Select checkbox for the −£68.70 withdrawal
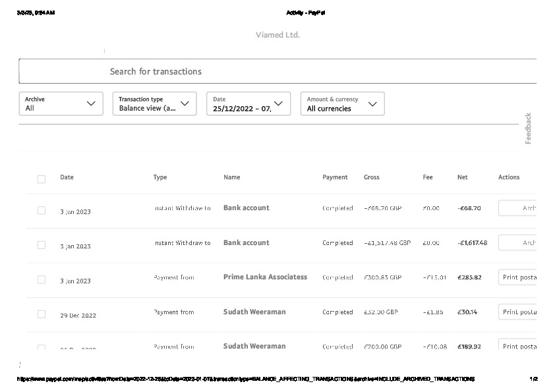555x392 pixels. [x=42, y=210]
